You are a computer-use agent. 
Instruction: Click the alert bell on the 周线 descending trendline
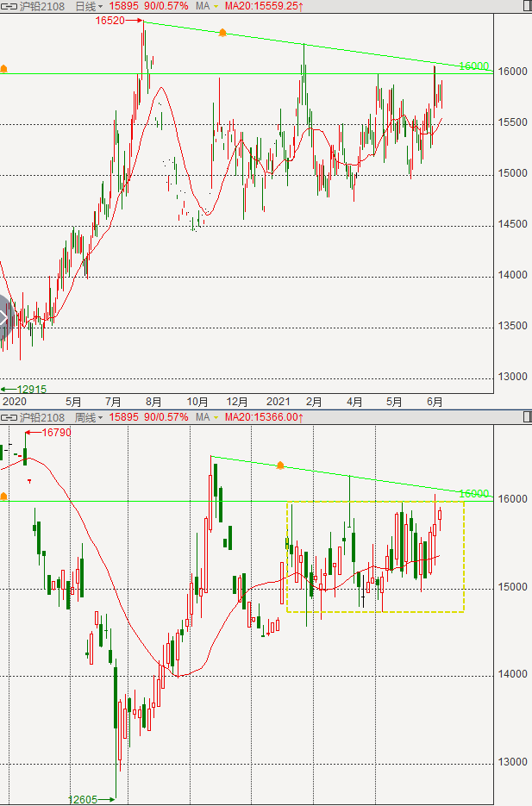tap(280, 465)
